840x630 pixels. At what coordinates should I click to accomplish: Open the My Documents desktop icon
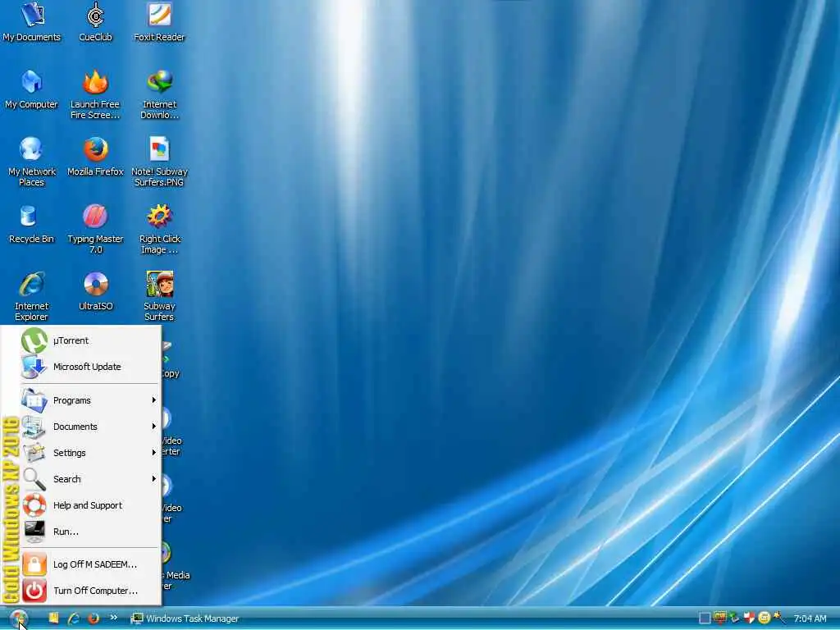tap(32, 22)
